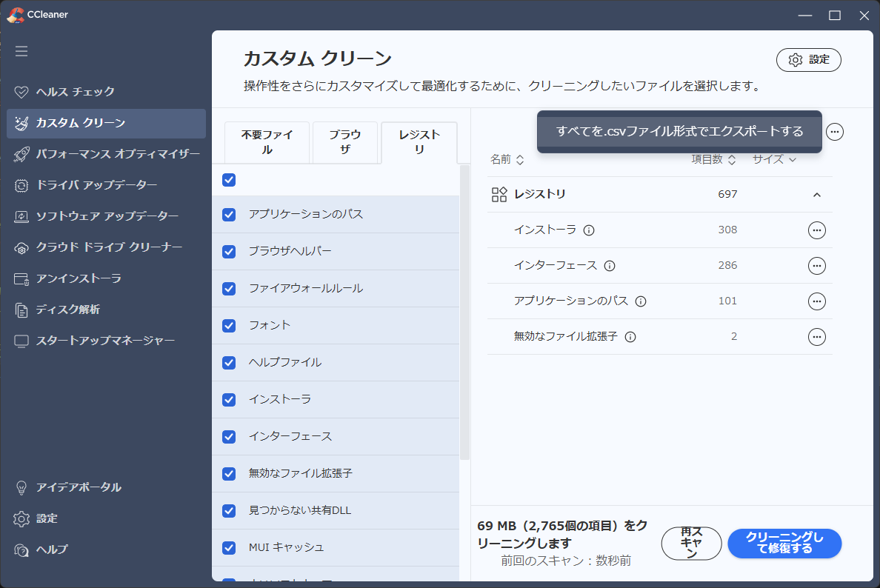Show info for アプリケーションのパス result
The image size is (880, 588).
point(640,302)
